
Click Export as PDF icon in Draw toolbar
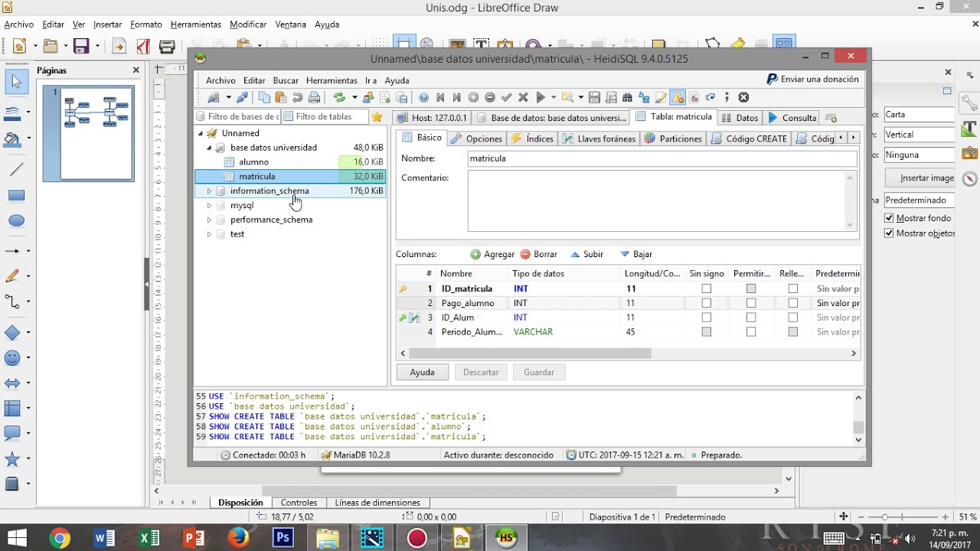[x=142, y=47]
